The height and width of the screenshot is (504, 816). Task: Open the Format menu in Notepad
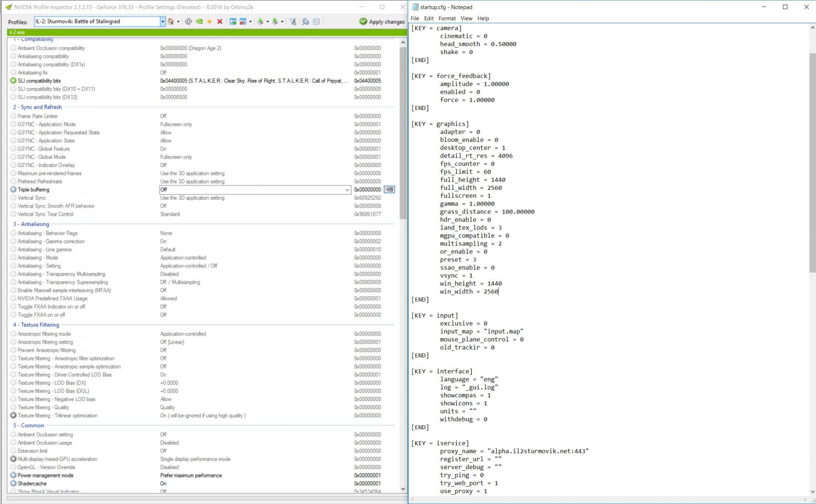447,18
